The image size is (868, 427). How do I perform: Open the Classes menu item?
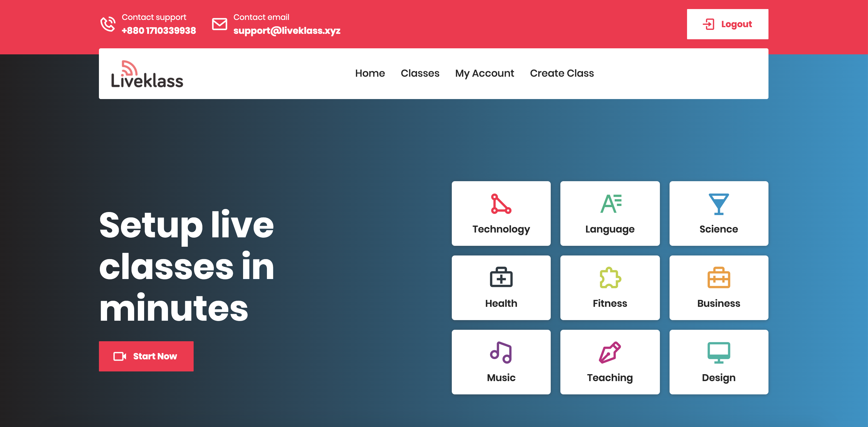(x=420, y=73)
